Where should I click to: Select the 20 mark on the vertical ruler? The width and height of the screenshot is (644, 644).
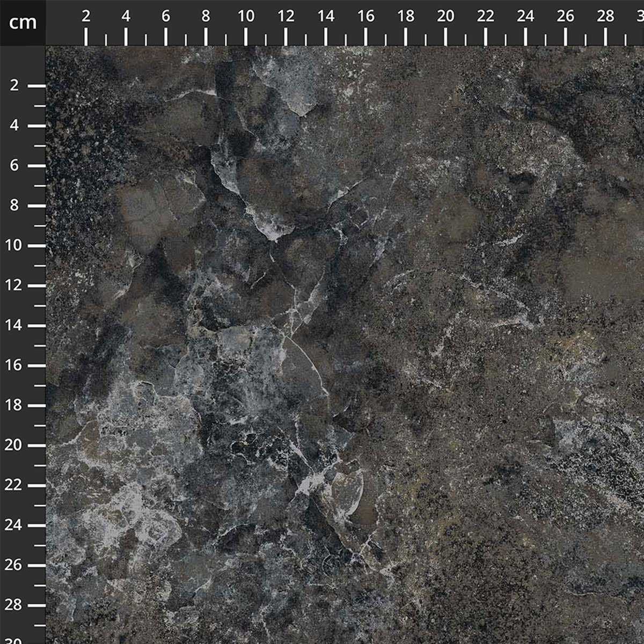tap(14, 445)
